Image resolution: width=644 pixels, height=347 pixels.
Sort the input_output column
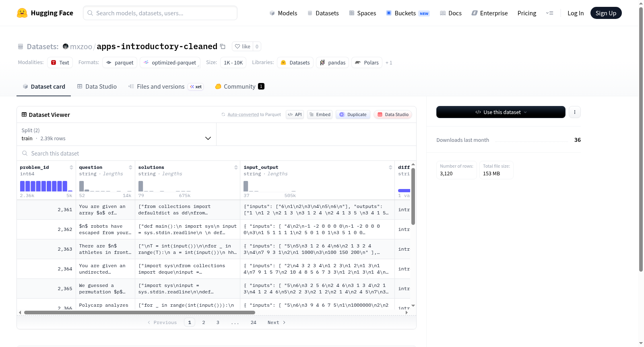(390, 167)
